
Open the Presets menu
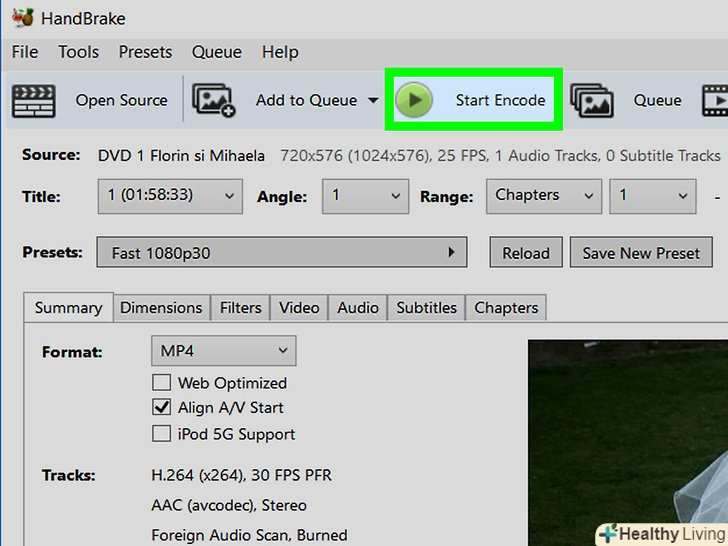[x=145, y=52]
